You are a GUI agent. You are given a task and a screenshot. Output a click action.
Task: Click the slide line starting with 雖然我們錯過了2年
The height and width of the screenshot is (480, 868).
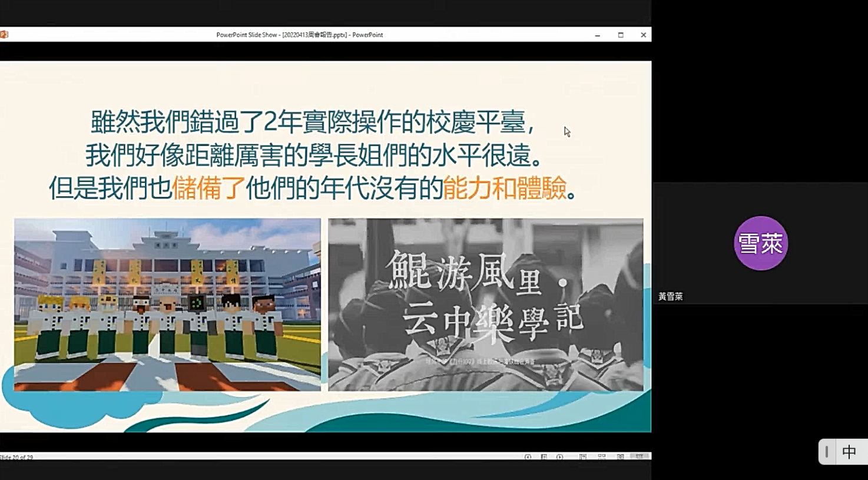314,122
